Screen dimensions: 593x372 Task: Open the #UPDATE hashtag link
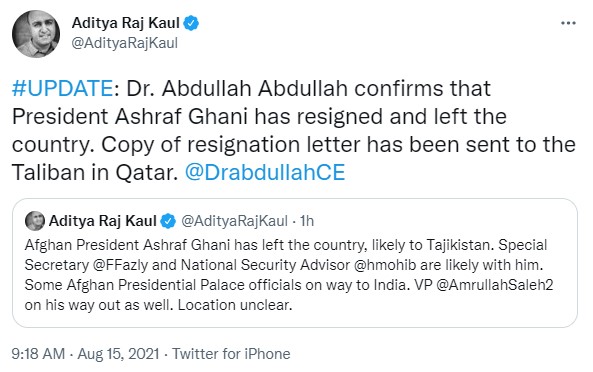coord(62,88)
